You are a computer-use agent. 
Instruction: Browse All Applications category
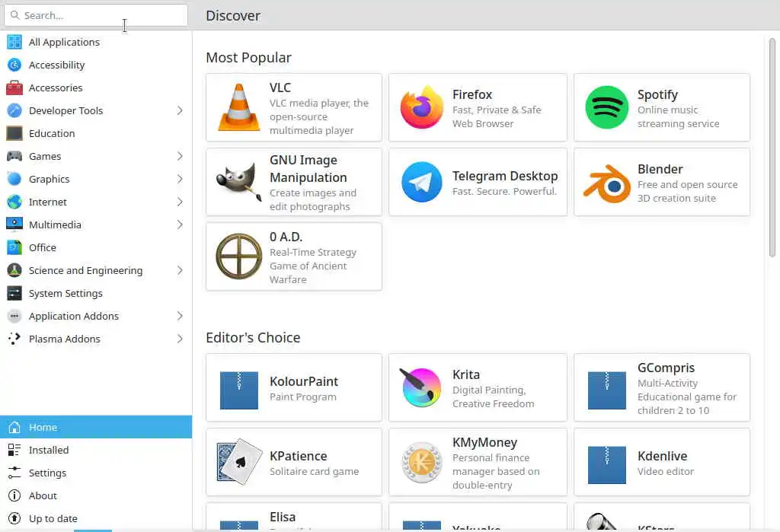(96, 43)
